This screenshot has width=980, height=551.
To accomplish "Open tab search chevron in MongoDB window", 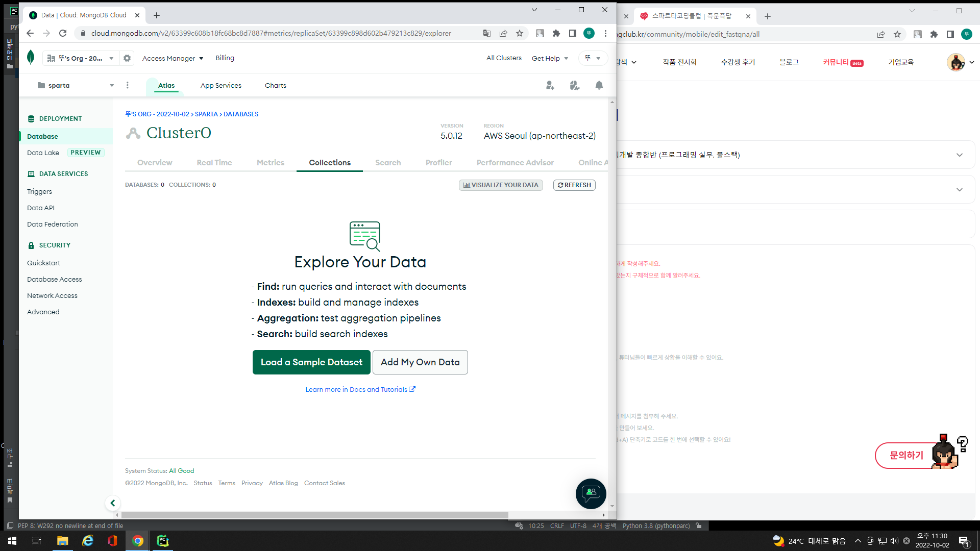I will click(534, 10).
